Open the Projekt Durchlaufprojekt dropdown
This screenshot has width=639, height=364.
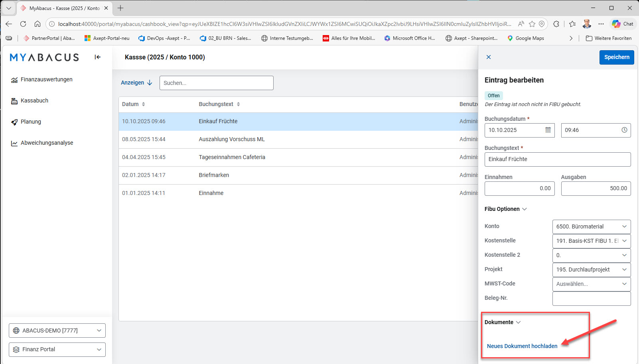click(592, 270)
